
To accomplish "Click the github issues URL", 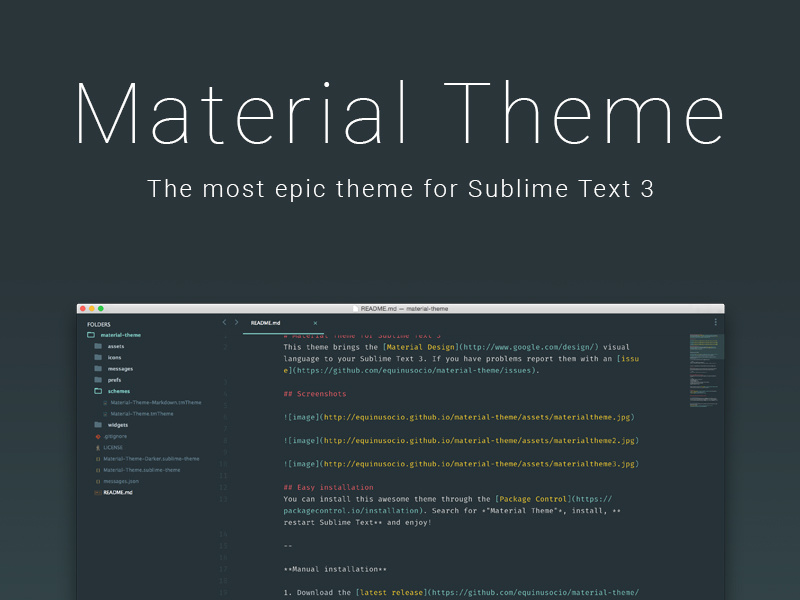I will [x=415, y=370].
